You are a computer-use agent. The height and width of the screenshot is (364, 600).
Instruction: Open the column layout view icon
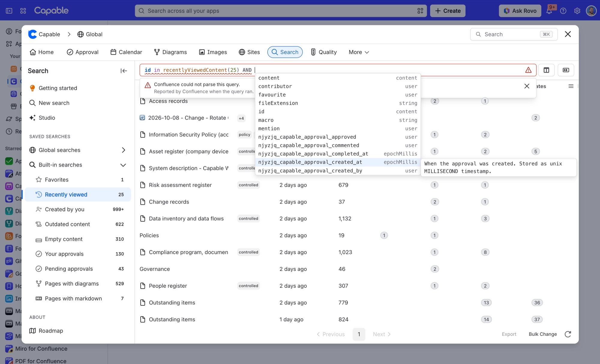tap(546, 70)
